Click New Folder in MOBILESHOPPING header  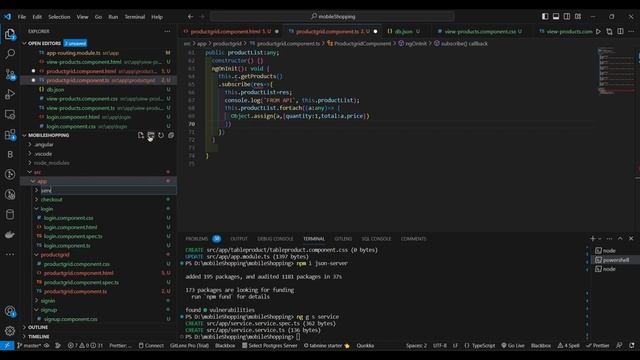point(151,135)
